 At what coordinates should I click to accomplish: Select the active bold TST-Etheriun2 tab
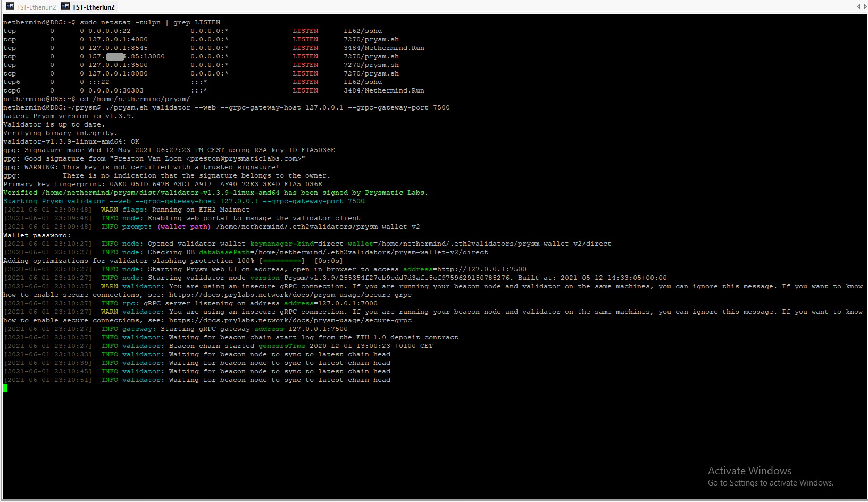[88, 7]
